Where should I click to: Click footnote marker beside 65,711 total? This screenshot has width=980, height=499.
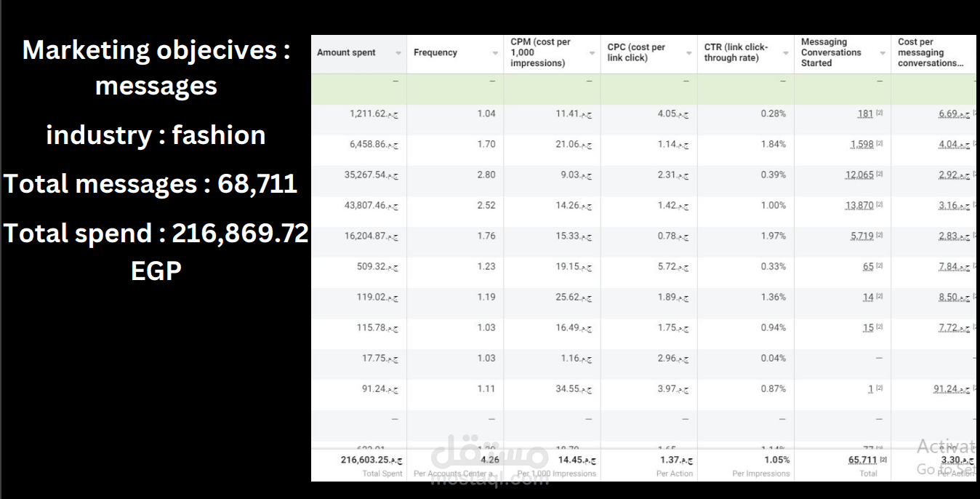coord(883,460)
